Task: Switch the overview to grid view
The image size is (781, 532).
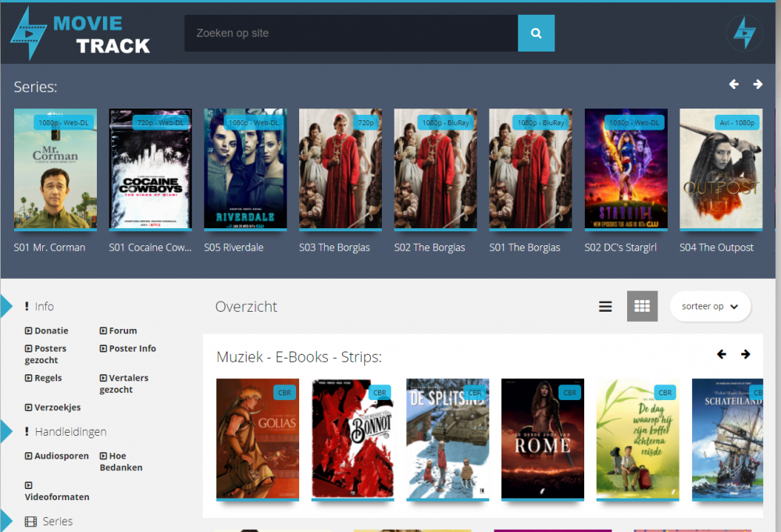Action: (642, 306)
